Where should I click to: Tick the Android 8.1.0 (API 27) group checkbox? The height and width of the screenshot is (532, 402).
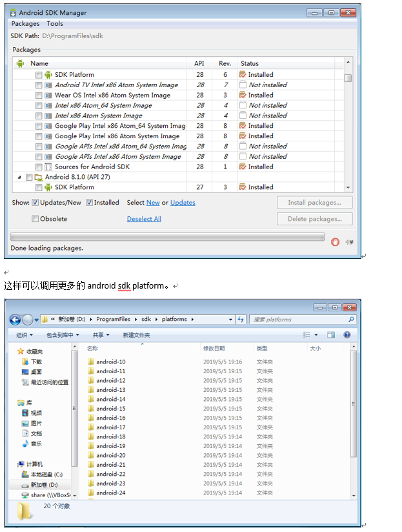(x=29, y=177)
